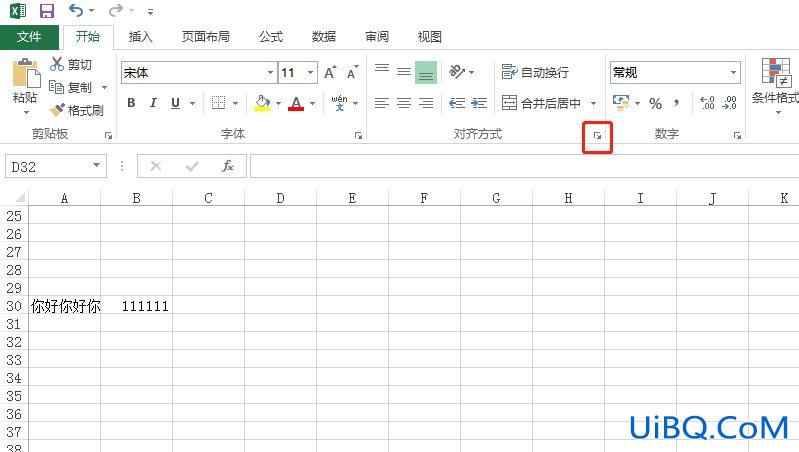Image resolution: width=799 pixels, height=452 pixels.
Task: Decrease decimal places icon
Action: click(730, 103)
